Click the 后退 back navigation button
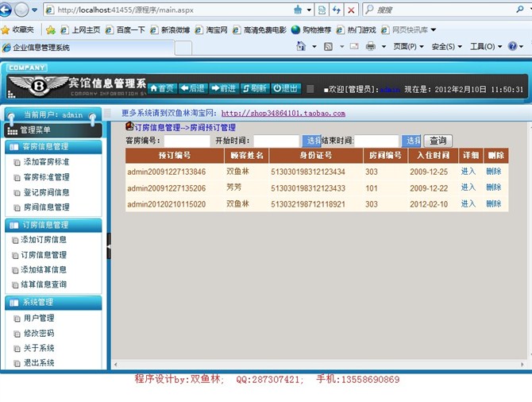 click(x=193, y=89)
